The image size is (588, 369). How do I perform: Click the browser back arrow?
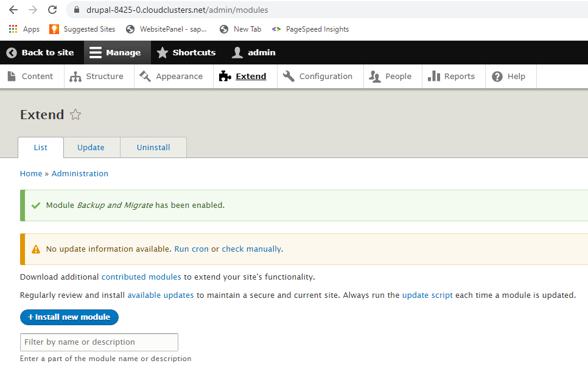tap(13, 10)
